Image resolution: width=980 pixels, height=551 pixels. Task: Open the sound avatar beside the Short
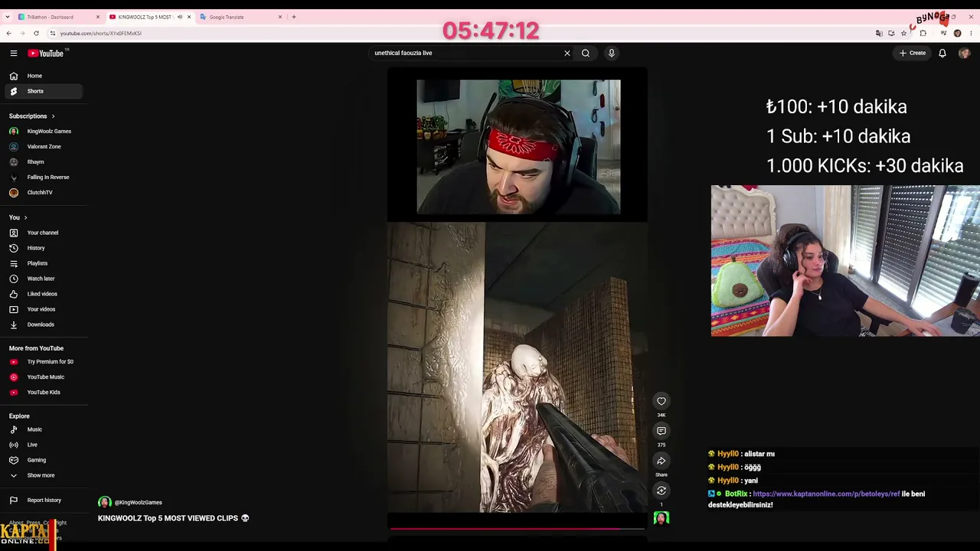(661, 518)
